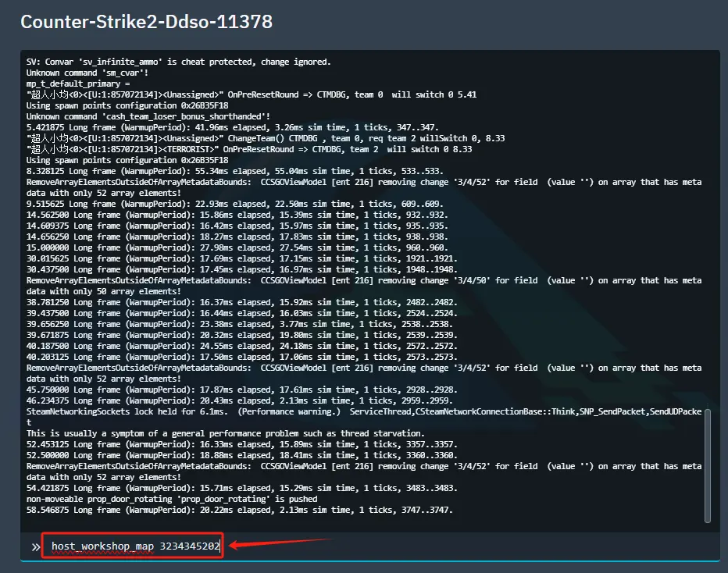Click the >> console prompt icon
The height and width of the screenshot is (573, 728).
[x=35, y=546]
